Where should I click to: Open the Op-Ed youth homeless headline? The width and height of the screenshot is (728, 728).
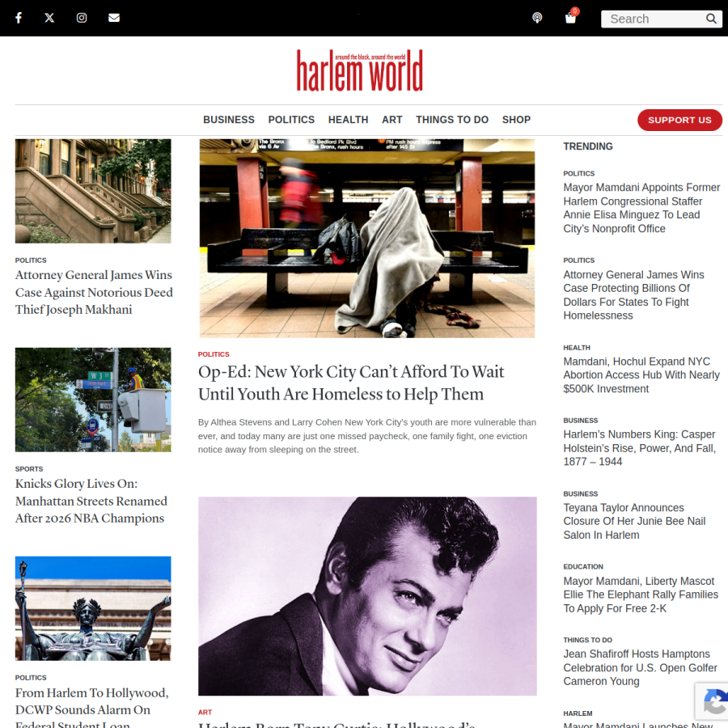coord(351,383)
